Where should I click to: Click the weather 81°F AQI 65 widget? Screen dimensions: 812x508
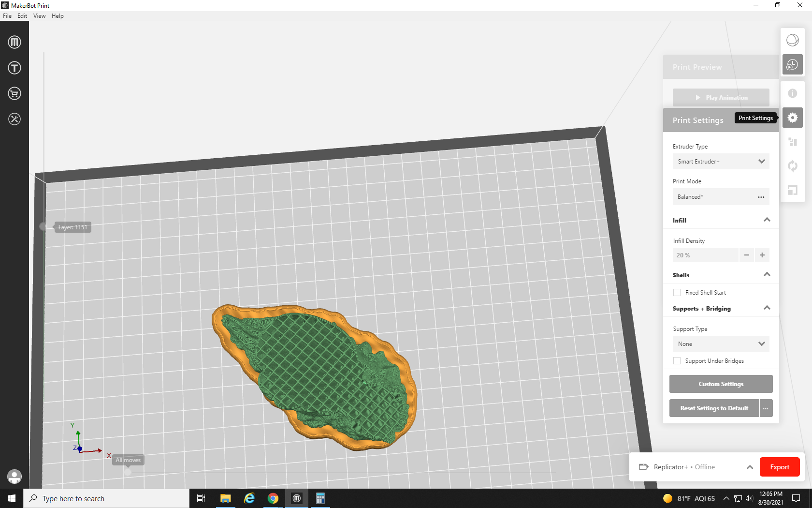pos(689,498)
